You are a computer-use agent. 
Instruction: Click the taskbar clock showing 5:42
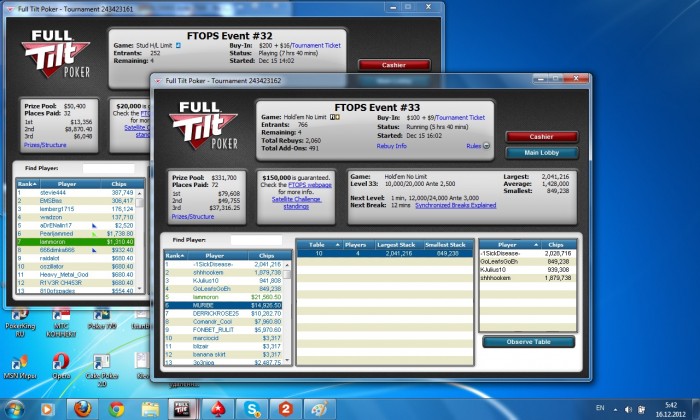pos(671,410)
